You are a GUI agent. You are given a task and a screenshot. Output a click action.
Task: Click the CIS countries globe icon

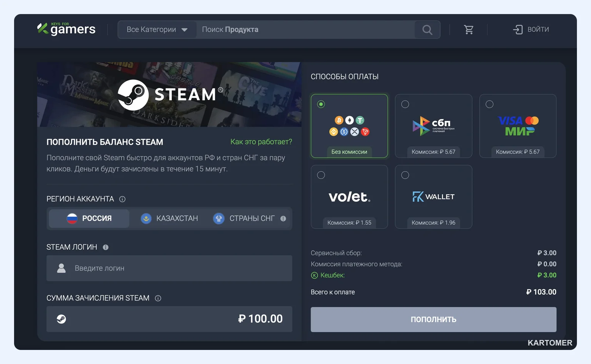coord(219,219)
